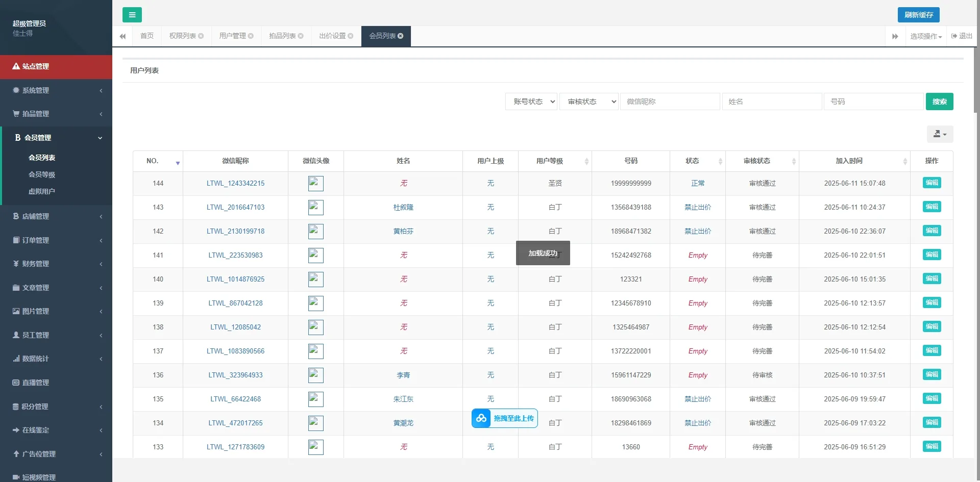Screen dimensions: 980x482
Task: Click the export table dropdown icon
Action: point(940,134)
